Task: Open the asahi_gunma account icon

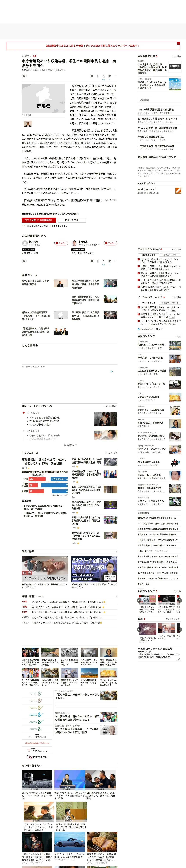Action: click(x=178, y=191)
